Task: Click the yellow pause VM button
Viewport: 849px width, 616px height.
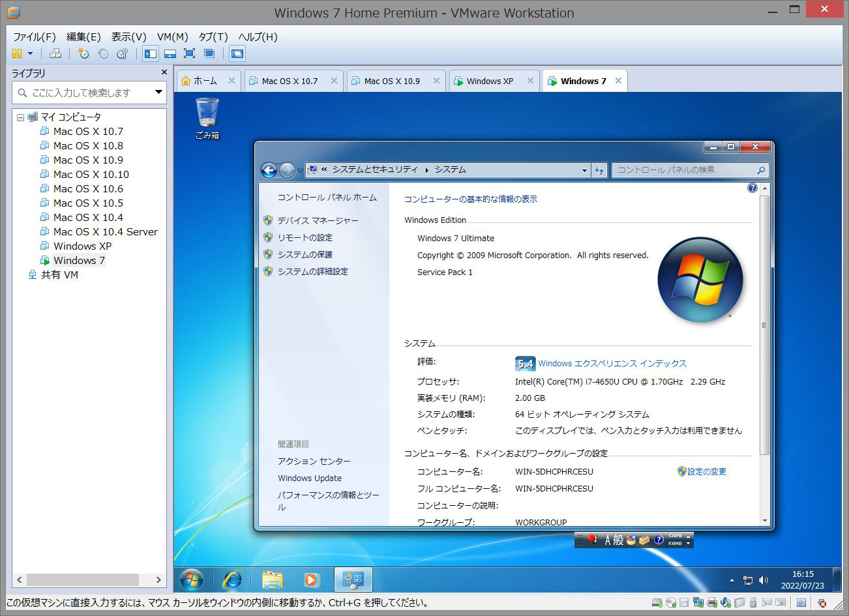Action: click(17, 53)
